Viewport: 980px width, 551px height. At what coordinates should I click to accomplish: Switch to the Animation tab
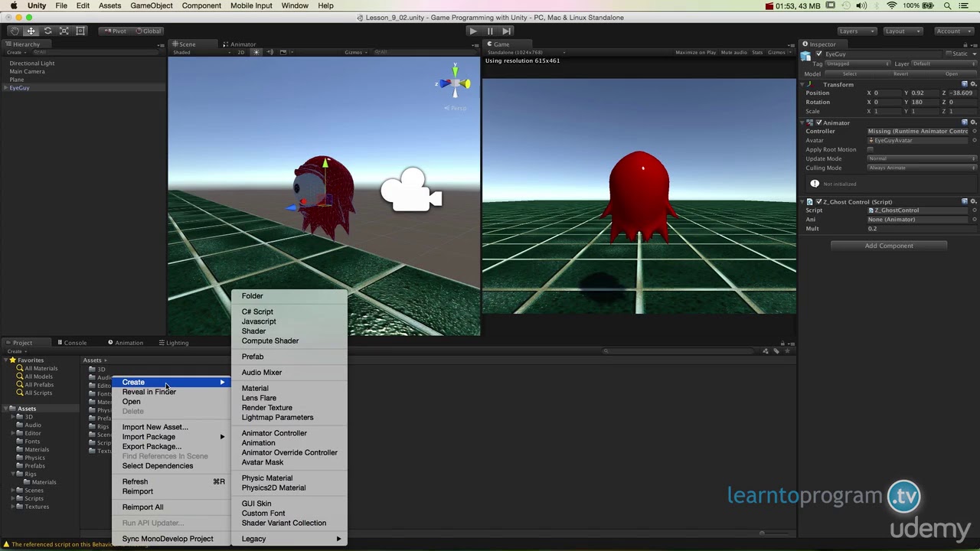(x=125, y=343)
